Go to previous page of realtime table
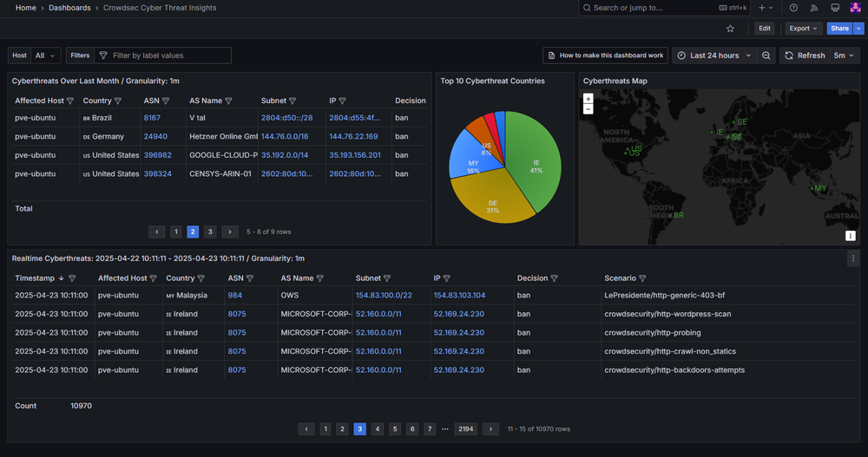Screen dimensions: 868x457 [x=306, y=428]
